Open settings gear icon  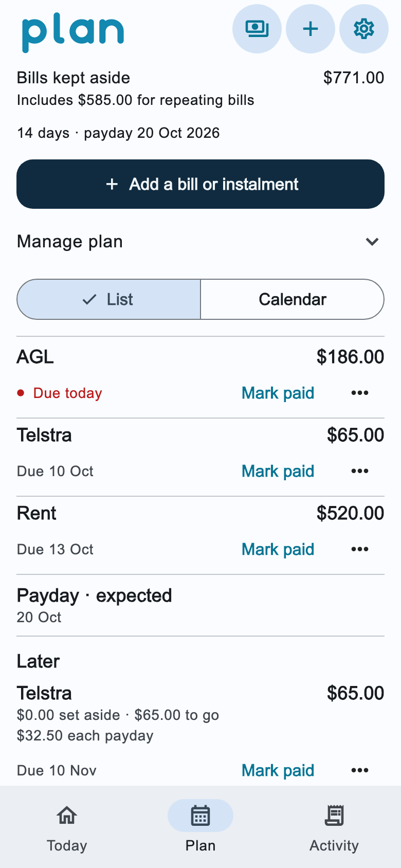[364, 29]
